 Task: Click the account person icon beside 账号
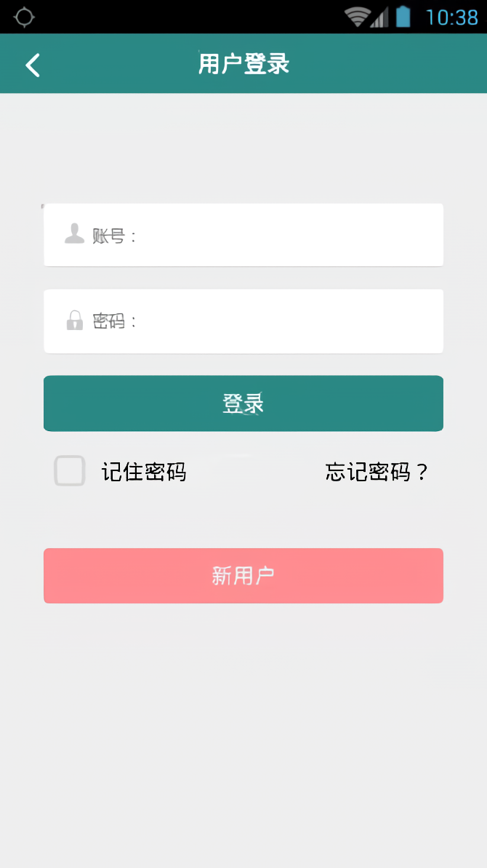pyautogui.click(x=73, y=234)
